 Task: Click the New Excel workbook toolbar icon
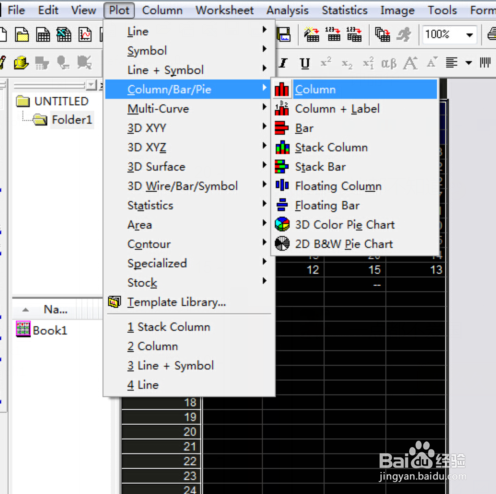(64, 35)
